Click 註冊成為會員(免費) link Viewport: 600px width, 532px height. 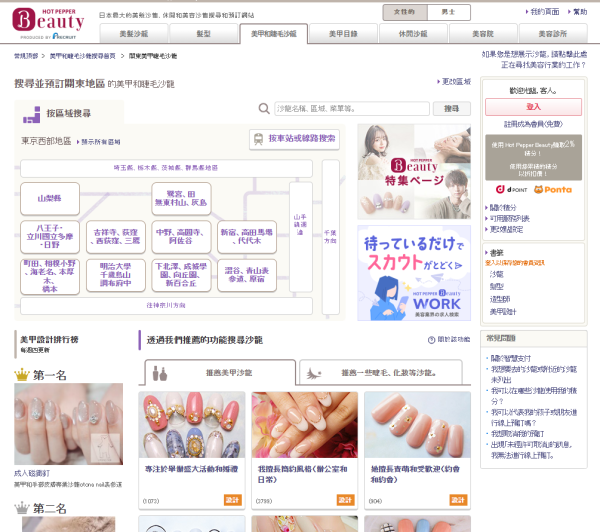533,124
